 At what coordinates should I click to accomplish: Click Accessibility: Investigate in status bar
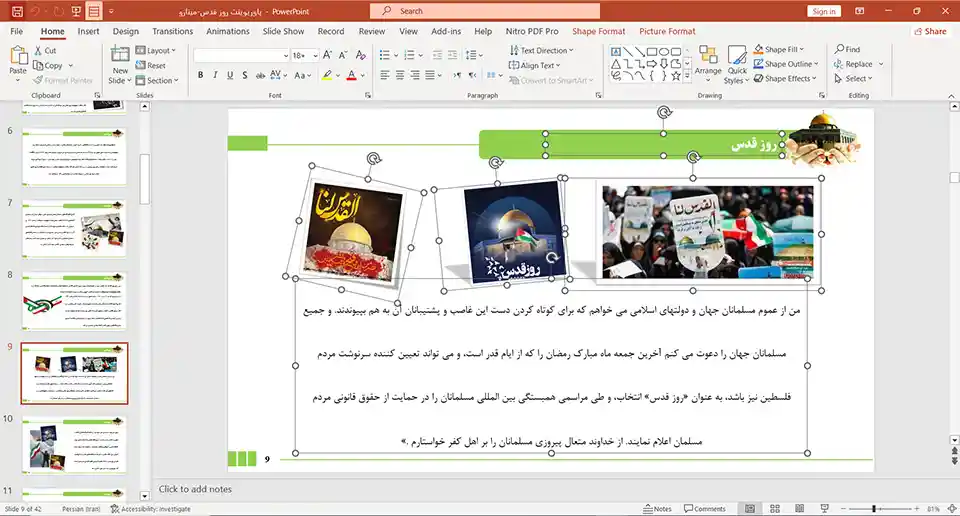151,509
